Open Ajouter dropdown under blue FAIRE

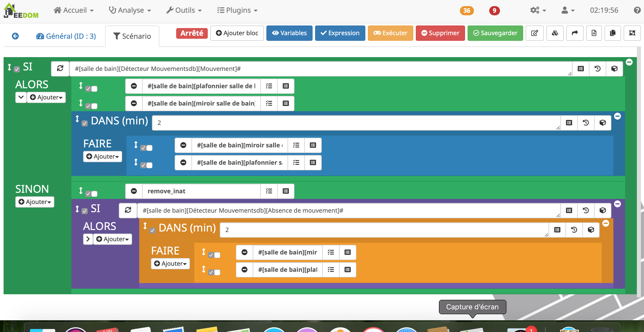coord(102,157)
